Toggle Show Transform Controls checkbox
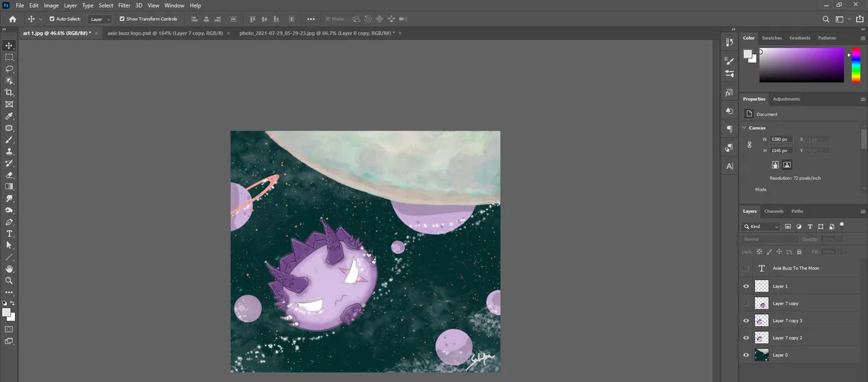 coord(122,19)
